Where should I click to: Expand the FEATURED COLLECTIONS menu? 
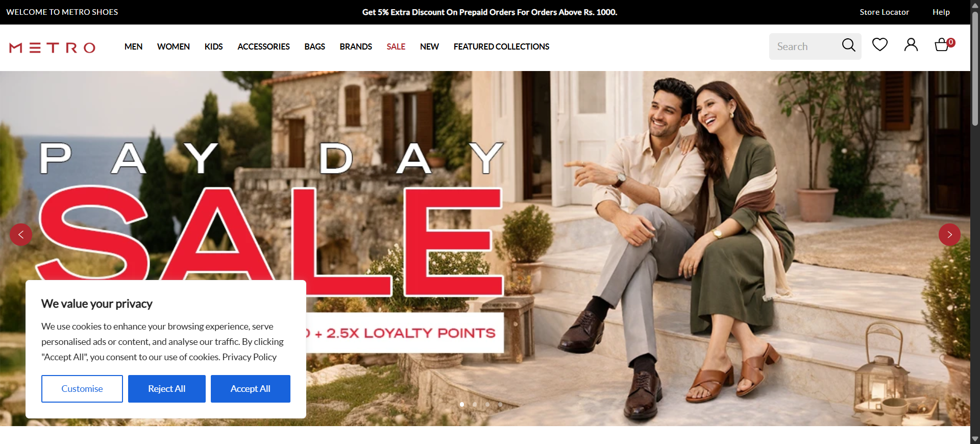[x=501, y=46]
